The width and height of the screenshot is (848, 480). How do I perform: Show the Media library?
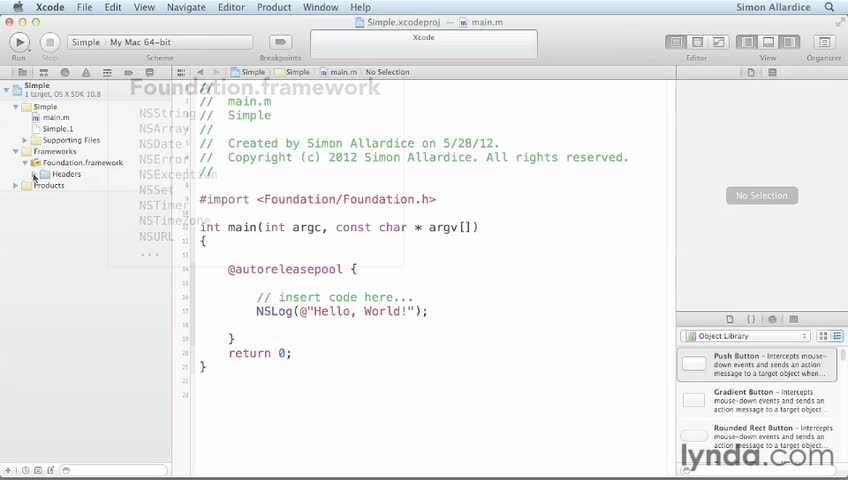pyautogui.click(x=793, y=319)
